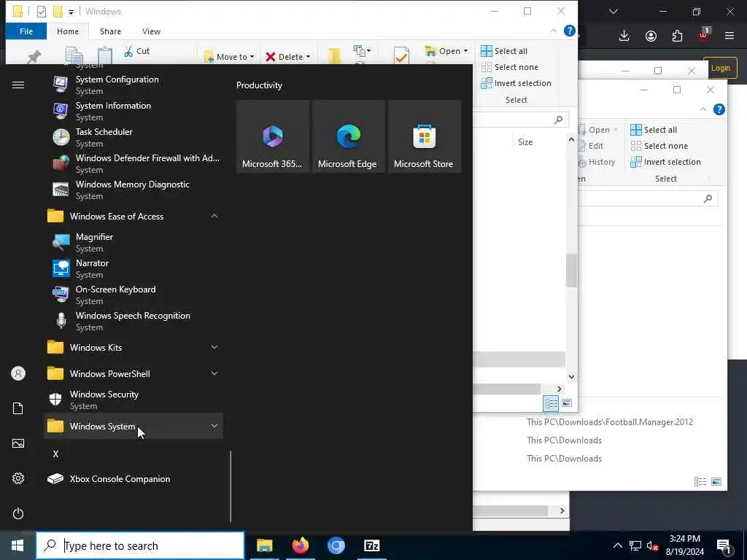Open the Microsoft Store tile
The image size is (747, 560).
(424, 136)
